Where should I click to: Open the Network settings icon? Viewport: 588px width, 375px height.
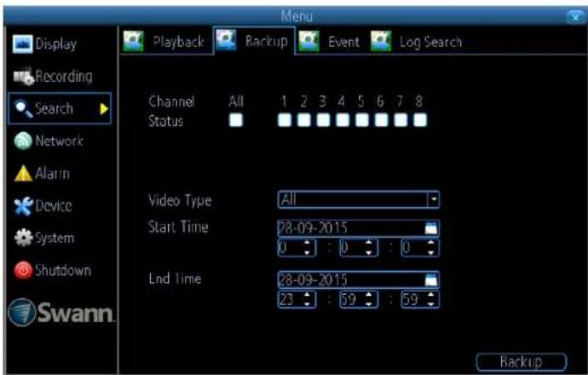(x=23, y=141)
